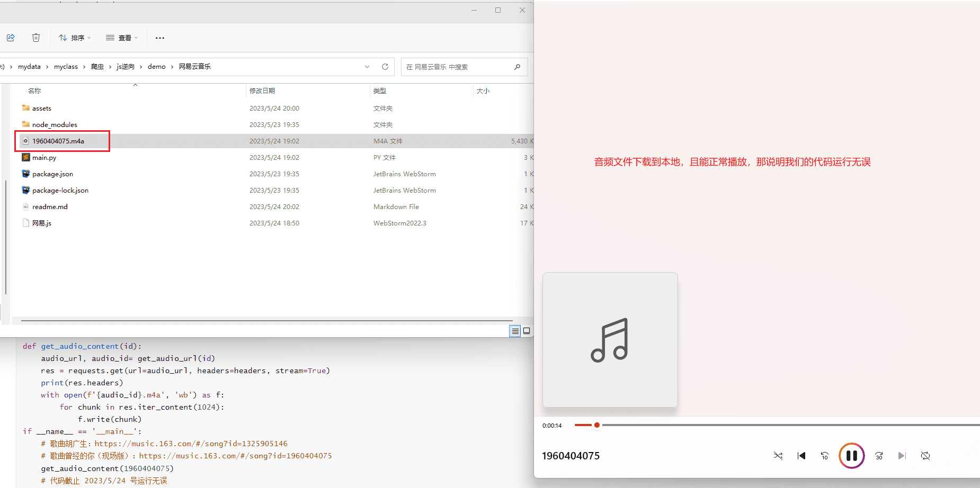Toggle shuffle in media player
Image resolution: width=980 pixels, height=488 pixels.
[778, 456]
